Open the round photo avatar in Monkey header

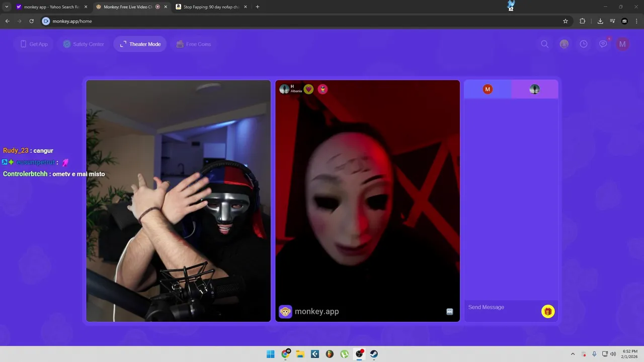[564, 44]
